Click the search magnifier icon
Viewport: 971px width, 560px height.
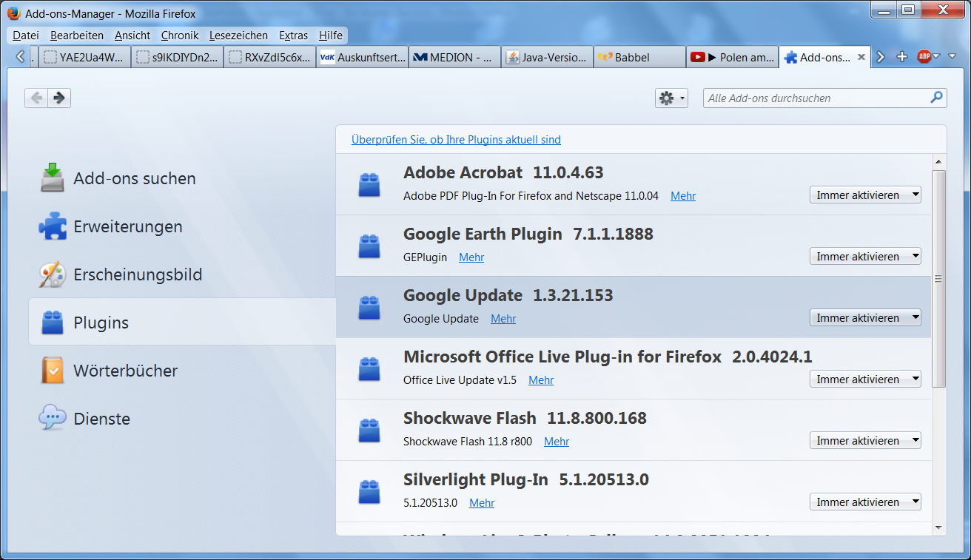pyautogui.click(x=936, y=98)
